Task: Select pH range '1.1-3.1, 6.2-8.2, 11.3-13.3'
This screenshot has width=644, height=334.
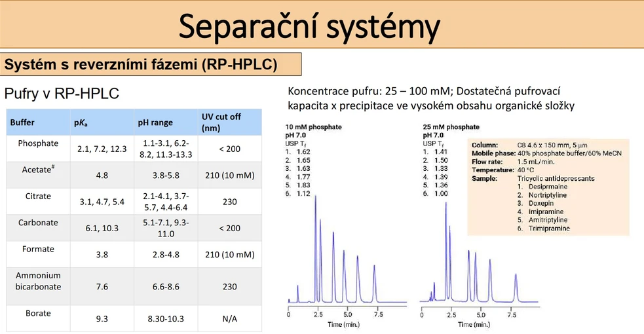Action: pos(166,149)
